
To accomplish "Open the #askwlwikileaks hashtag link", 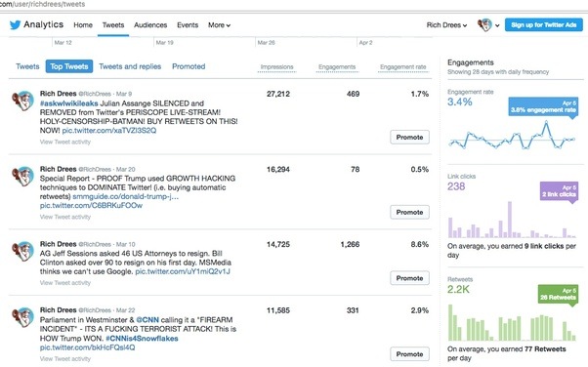I will pos(69,103).
